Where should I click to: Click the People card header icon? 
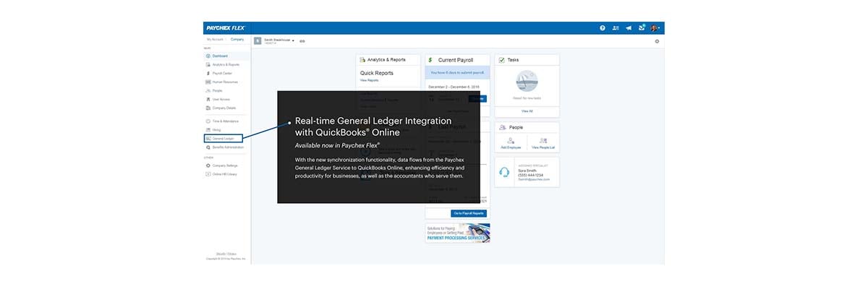tap(502, 127)
